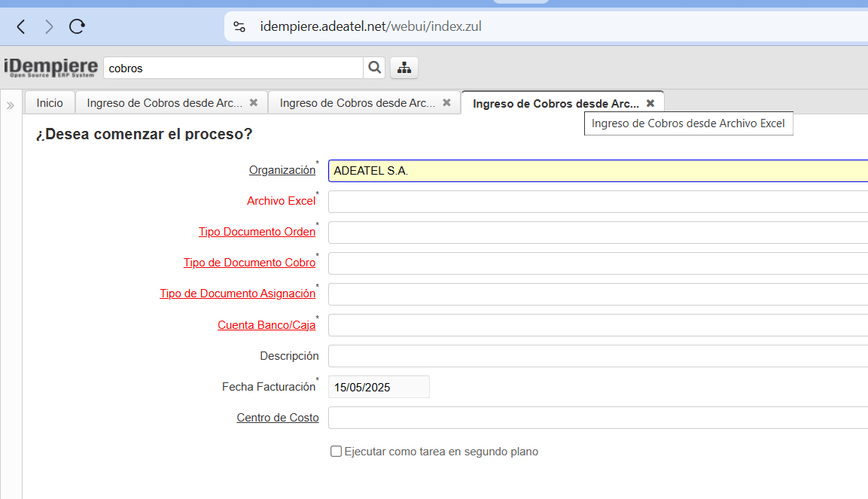Click the Fecha Facturación date field
The width and height of the screenshot is (868, 499).
click(x=379, y=387)
